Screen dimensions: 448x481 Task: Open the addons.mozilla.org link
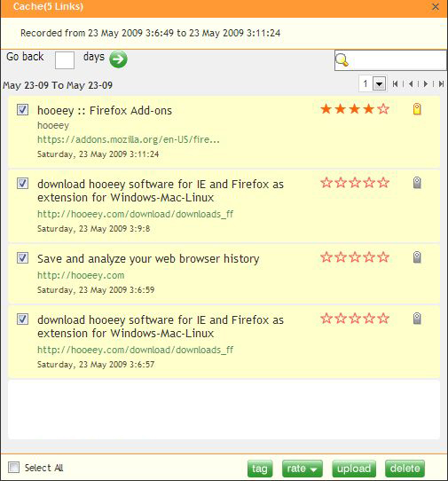pyautogui.click(x=129, y=139)
